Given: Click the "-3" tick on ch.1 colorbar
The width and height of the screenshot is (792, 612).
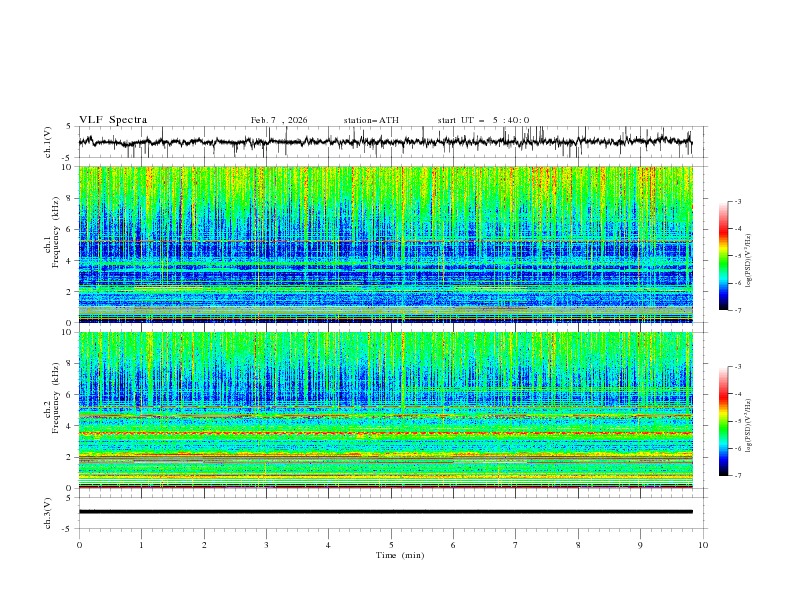Looking at the screenshot, I should coord(738,201).
